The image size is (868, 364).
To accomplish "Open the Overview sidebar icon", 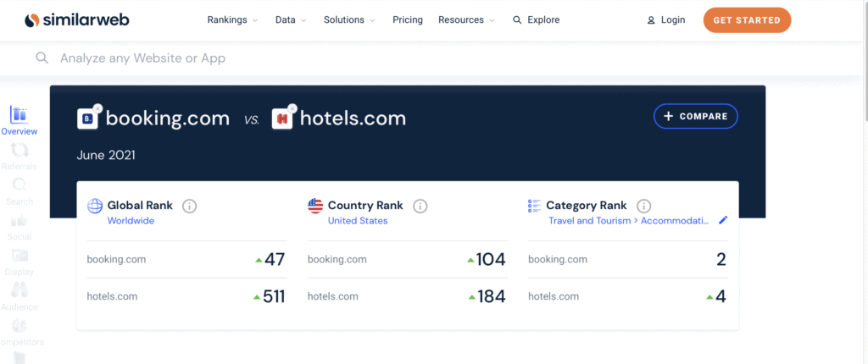I will tap(19, 120).
